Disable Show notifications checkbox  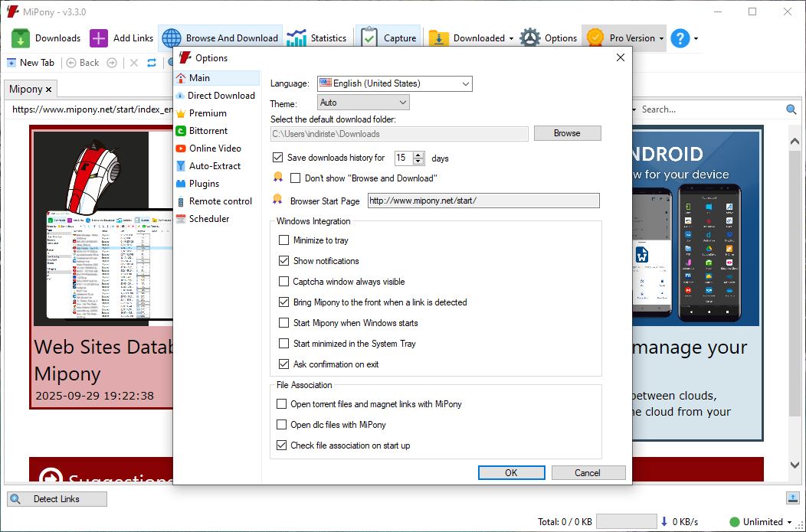tap(284, 261)
